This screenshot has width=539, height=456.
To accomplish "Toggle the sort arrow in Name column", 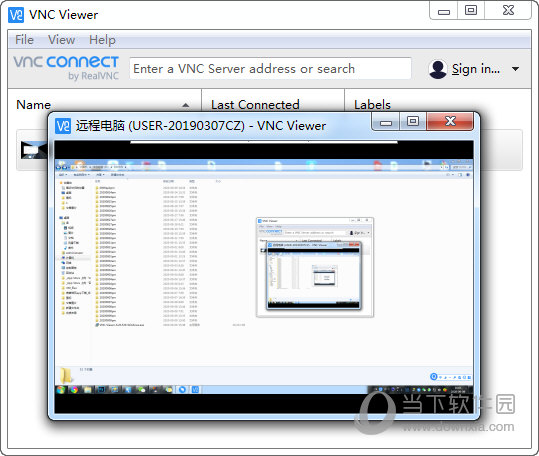I will 186,105.
